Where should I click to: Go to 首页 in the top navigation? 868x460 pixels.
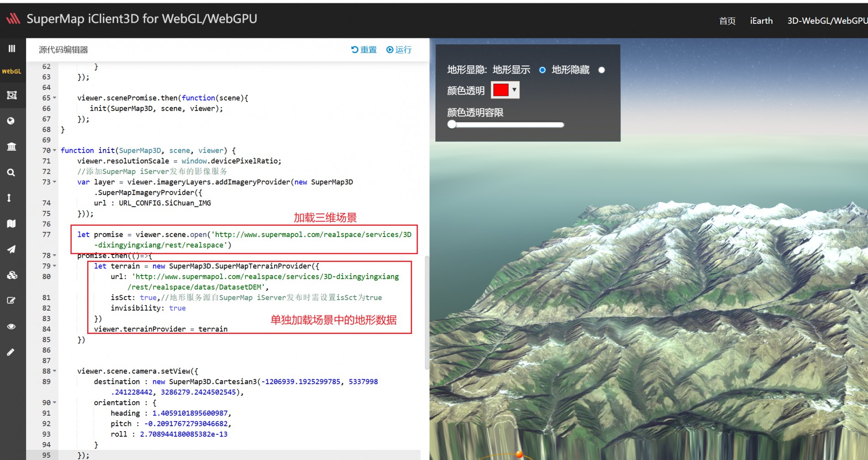[727, 21]
